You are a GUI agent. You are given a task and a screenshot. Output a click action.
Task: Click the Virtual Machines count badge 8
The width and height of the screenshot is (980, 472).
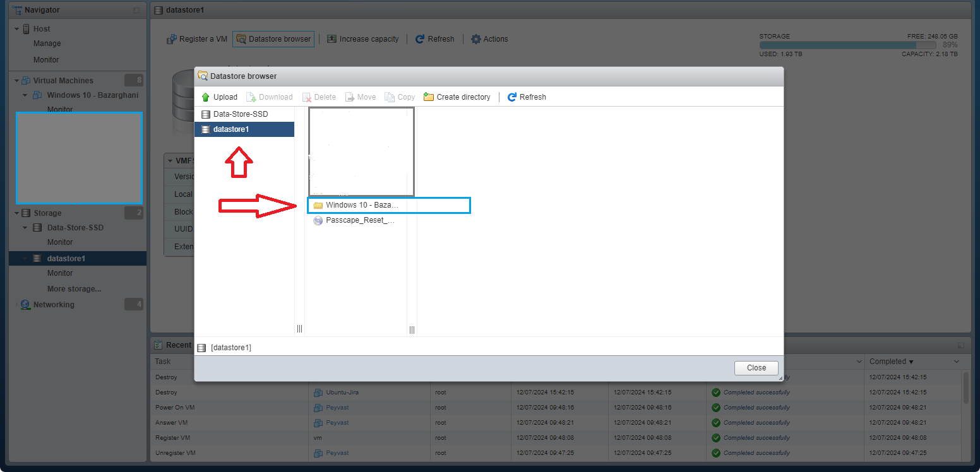pyautogui.click(x=134, y=80)
